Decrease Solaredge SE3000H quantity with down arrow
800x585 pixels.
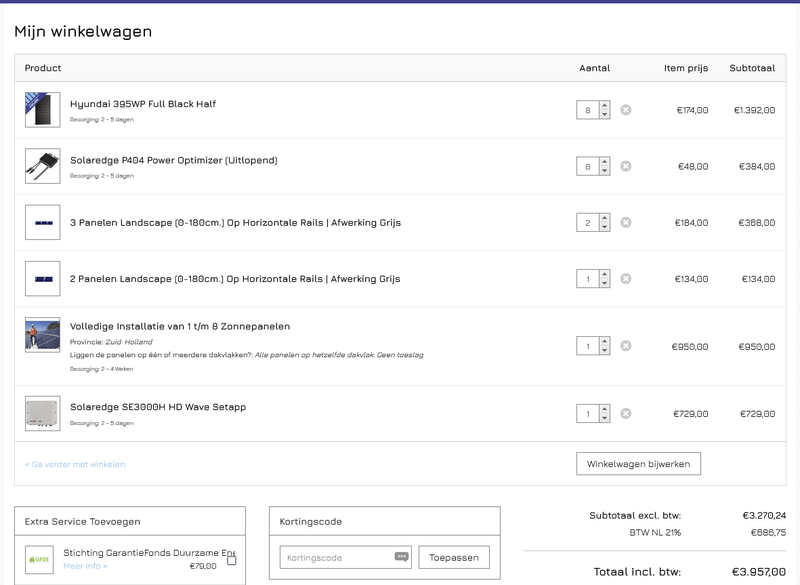[604, 418]
